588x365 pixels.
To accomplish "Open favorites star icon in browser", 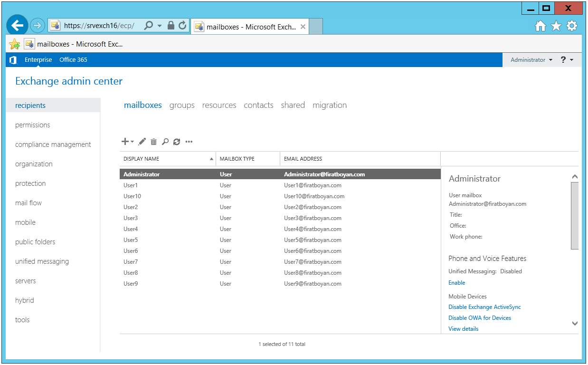I will pos(556,26).
